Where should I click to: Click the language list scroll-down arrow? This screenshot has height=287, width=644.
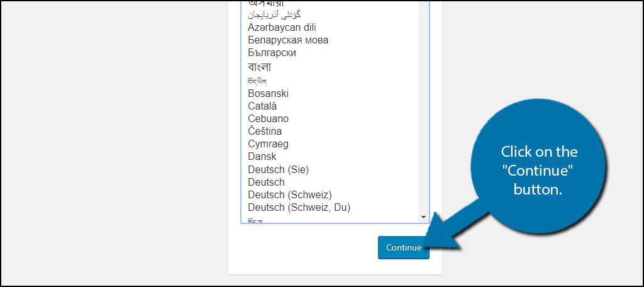pyautogui.click(x=424, y=217)
